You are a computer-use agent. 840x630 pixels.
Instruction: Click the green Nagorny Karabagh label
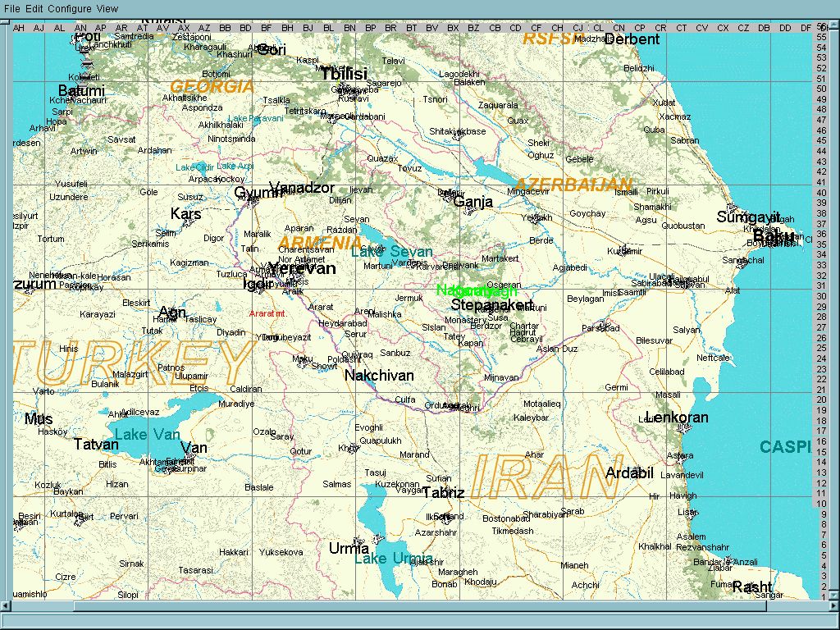tap(477, 290)
